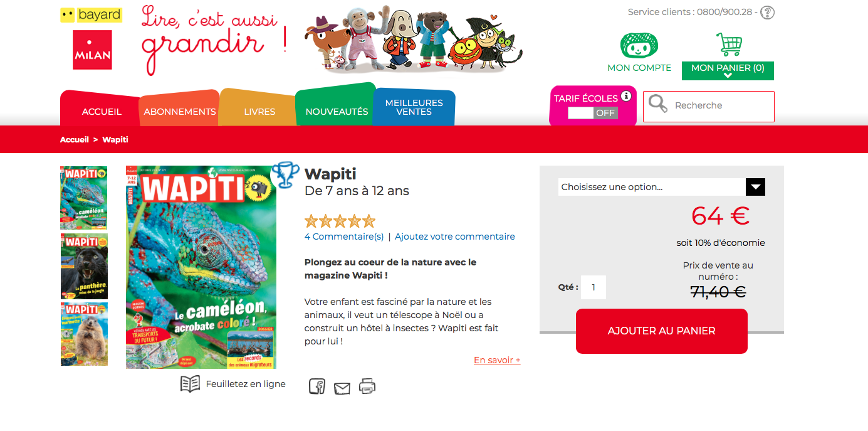Share on Facebook icon

[317, 386]
